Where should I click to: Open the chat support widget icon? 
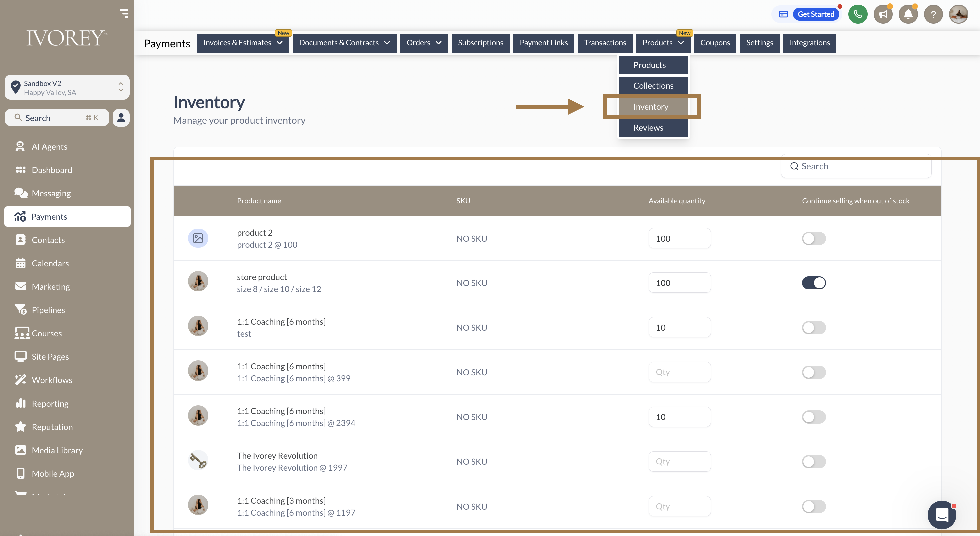pyautogui.click(x=941, y=515)
